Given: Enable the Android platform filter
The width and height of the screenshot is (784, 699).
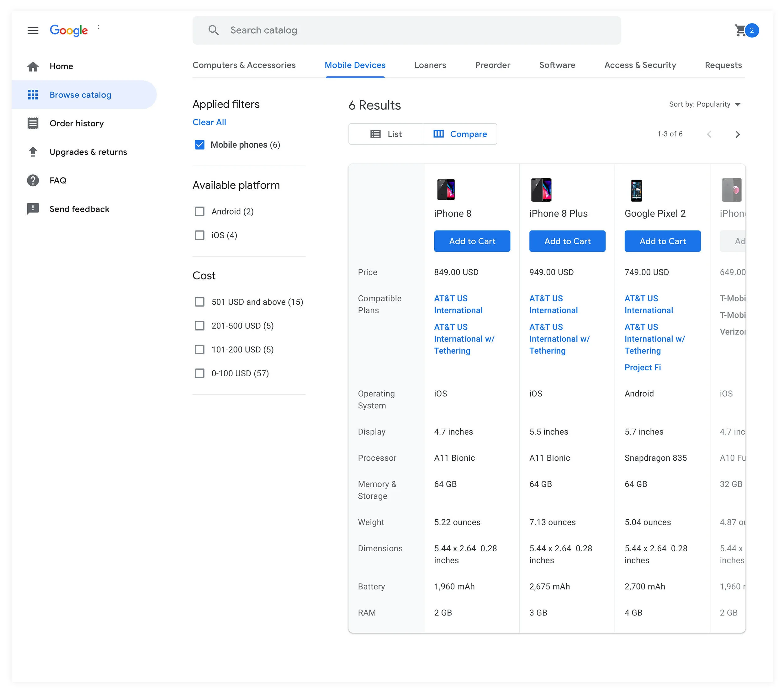Looking at the screenshot, I should (199, 212).
